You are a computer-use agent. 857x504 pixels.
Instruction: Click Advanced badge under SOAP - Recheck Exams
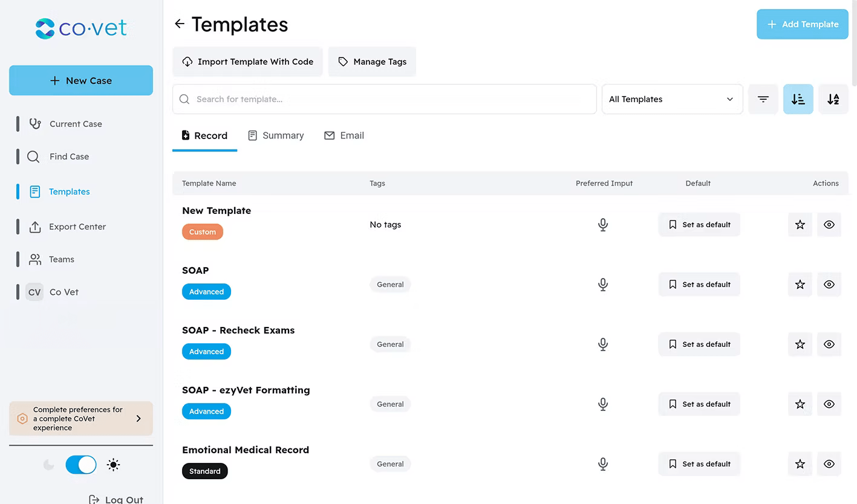coord(206,352)
